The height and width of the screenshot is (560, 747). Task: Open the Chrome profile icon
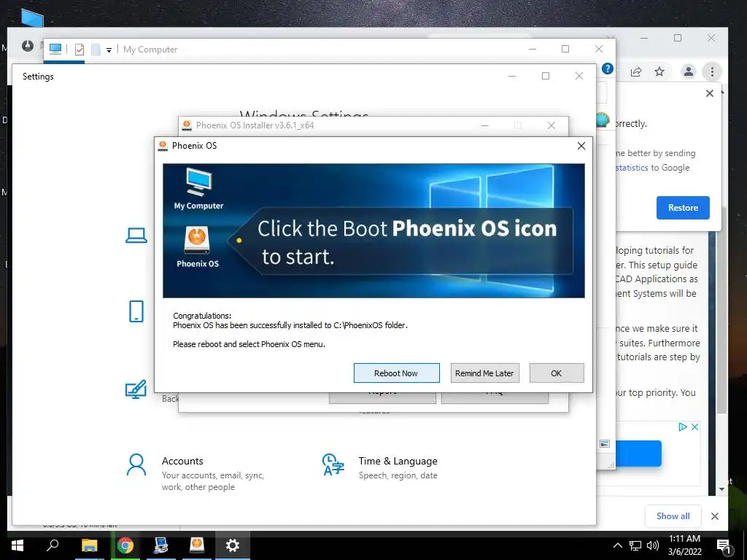coord(689,72)
